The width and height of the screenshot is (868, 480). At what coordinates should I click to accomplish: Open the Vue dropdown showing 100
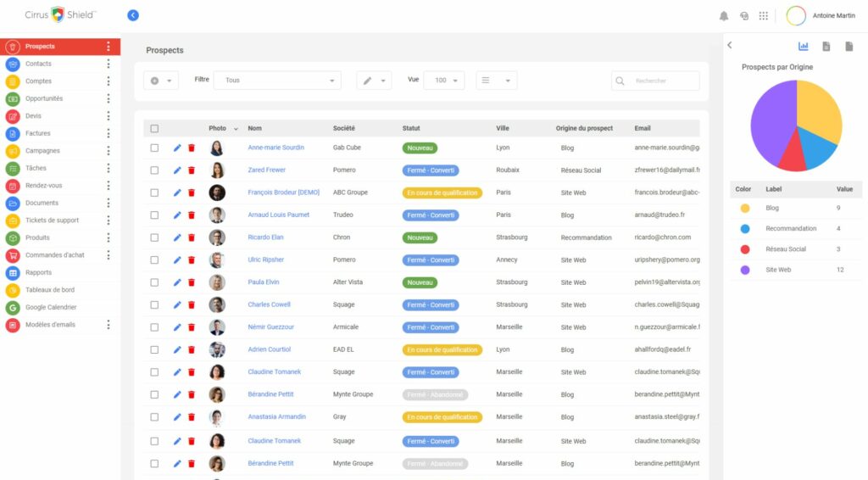click(x=444, y=81)
